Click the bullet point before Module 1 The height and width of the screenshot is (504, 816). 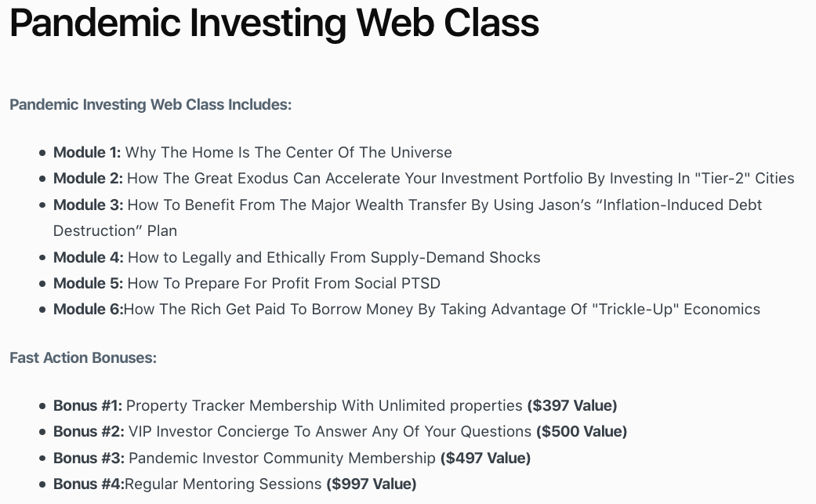tap(42, 153)
